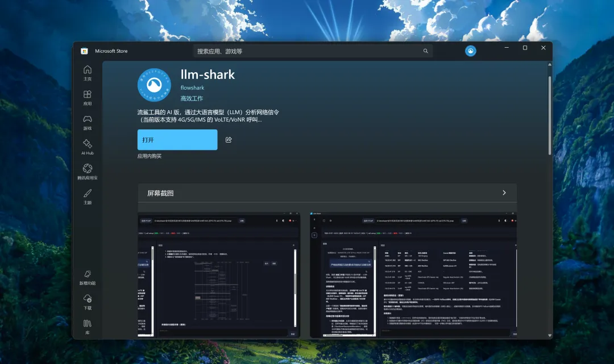
Task: Open the 高效工作 category link
Action: pos(192,98)
